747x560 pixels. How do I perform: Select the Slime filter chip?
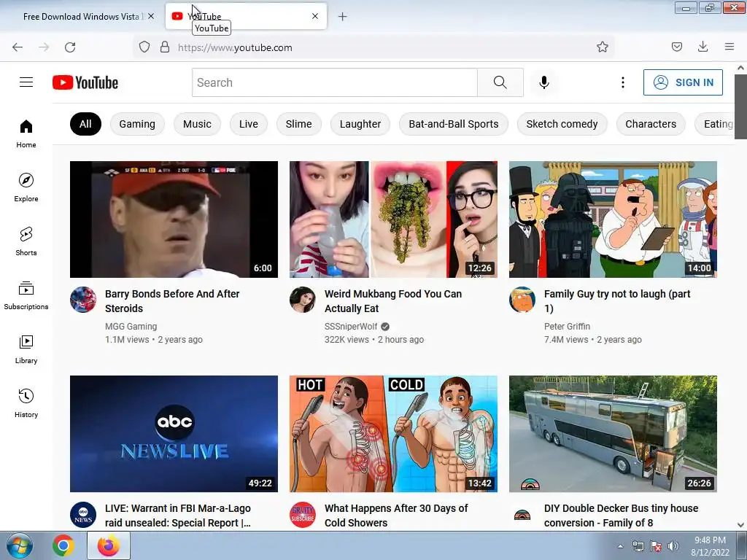pyautogui.click(x=298, y=124)
